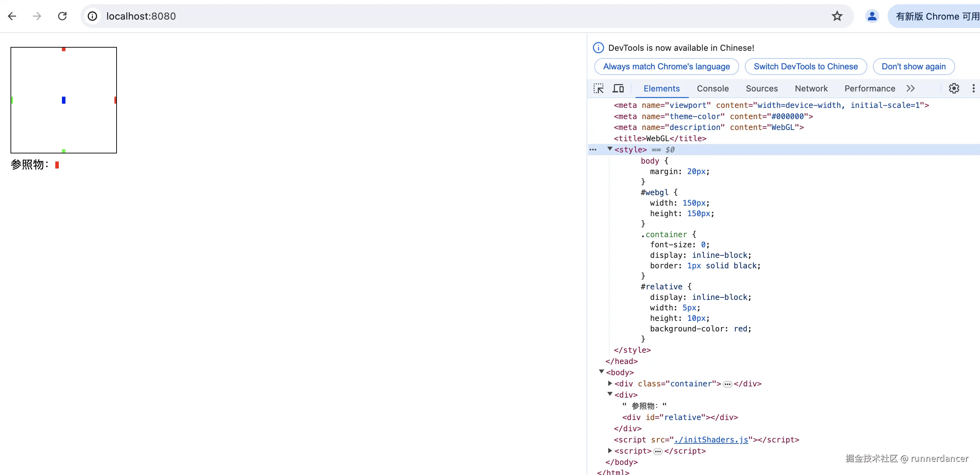Expand the div class container node
The width and height of the screenshot is (980, 475).
coord(610,383)
